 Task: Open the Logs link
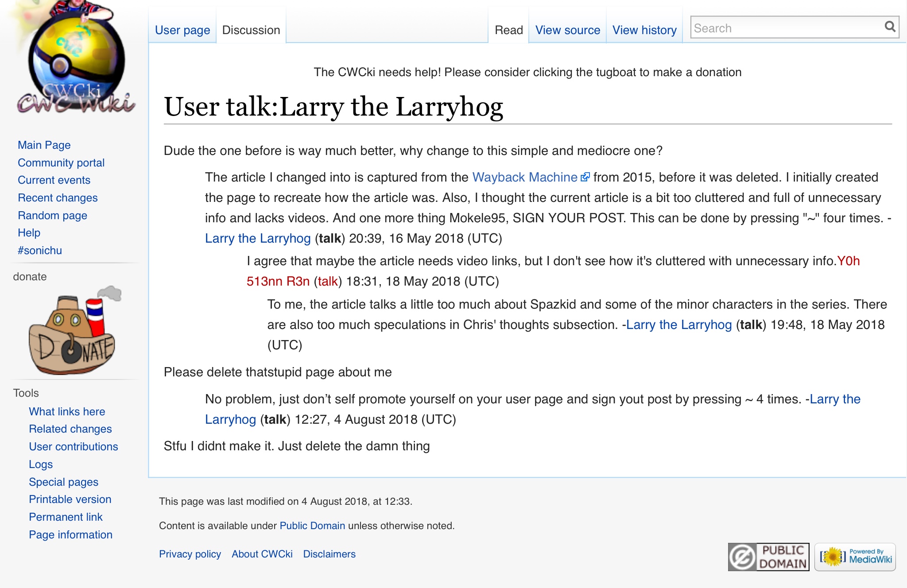pos(41,464)
